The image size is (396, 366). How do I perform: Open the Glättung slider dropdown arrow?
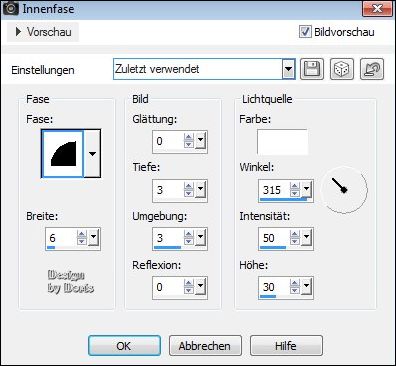coord(200,140)
